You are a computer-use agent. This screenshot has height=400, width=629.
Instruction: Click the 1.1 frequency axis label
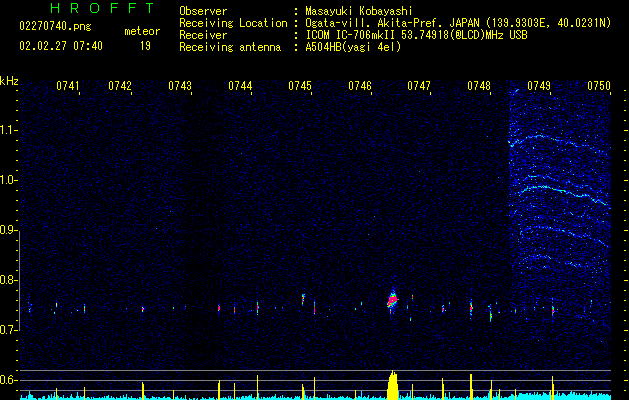[7, 130]
